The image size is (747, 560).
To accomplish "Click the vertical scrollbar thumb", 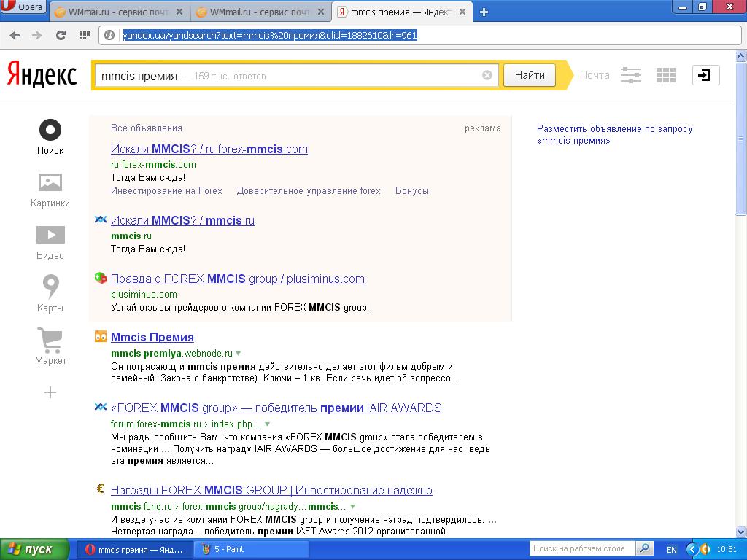I will [x=741, y=138].
